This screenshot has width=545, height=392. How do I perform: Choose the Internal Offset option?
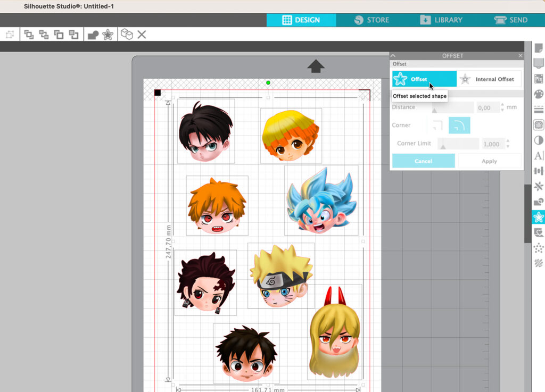[489, 79]
